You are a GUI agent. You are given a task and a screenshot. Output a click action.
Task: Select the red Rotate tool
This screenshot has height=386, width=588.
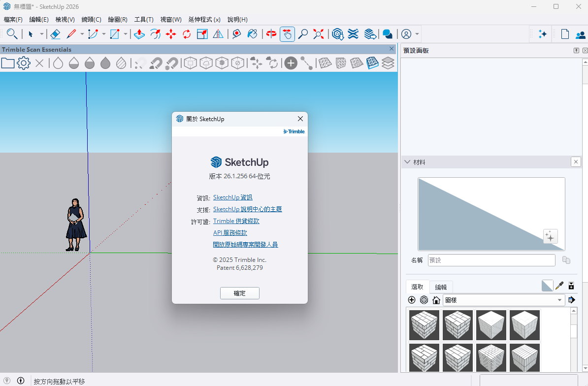187,34
